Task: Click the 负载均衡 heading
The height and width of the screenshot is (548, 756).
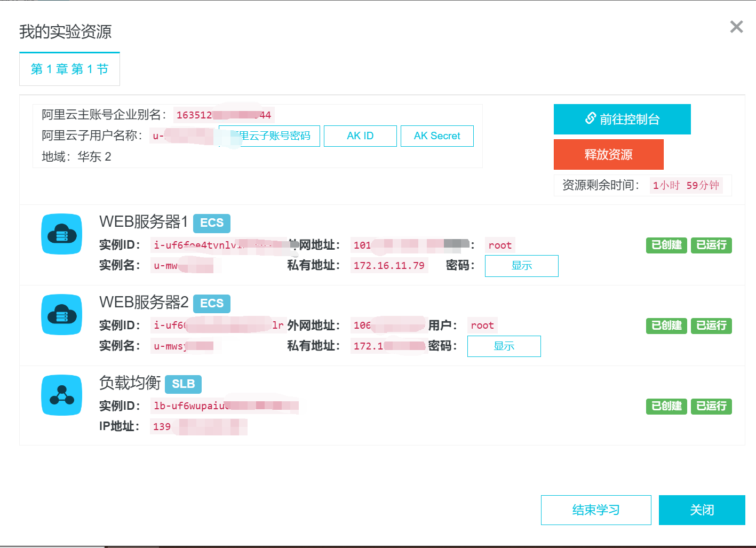Action: (130, 383)
